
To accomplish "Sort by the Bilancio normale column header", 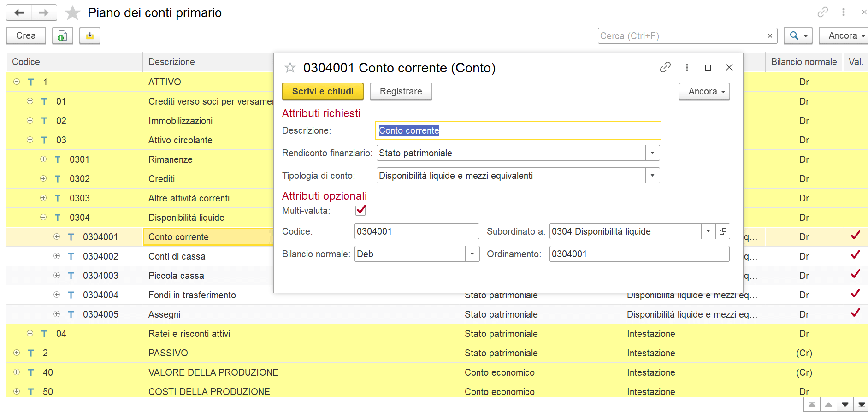I will point(804,62).
